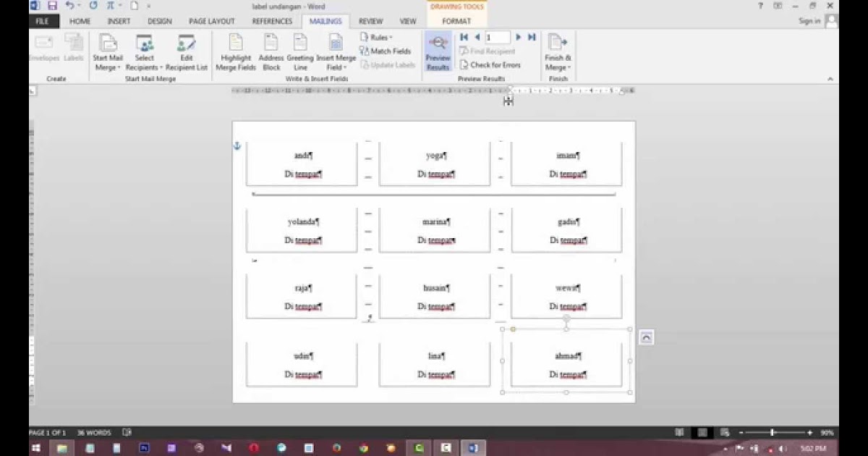Open Word Help question mark
Image resolution: width=868 pixels, height=456 pixels.
tap(760, 5)
